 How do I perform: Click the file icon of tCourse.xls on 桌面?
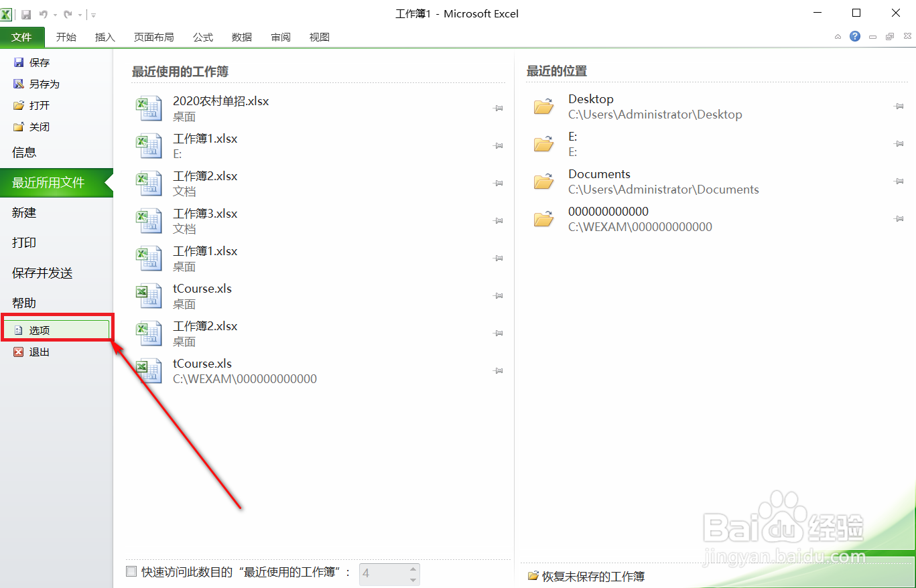point(149,296)
